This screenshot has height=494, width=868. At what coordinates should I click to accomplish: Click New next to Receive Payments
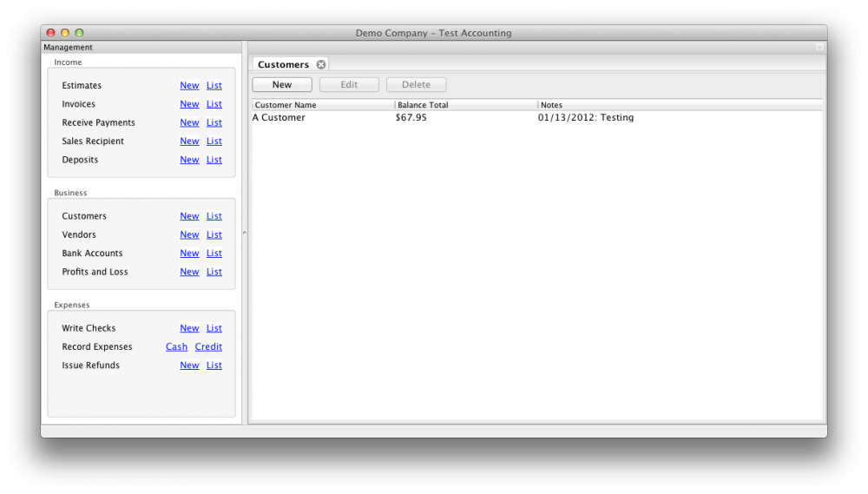coord(189,122)
